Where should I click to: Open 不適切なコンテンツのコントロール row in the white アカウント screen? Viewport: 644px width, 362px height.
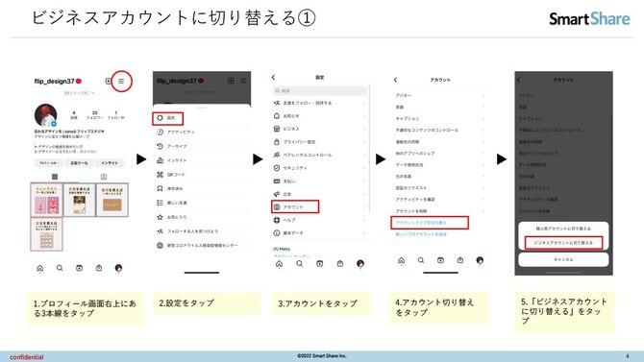(x=440, y=130)
